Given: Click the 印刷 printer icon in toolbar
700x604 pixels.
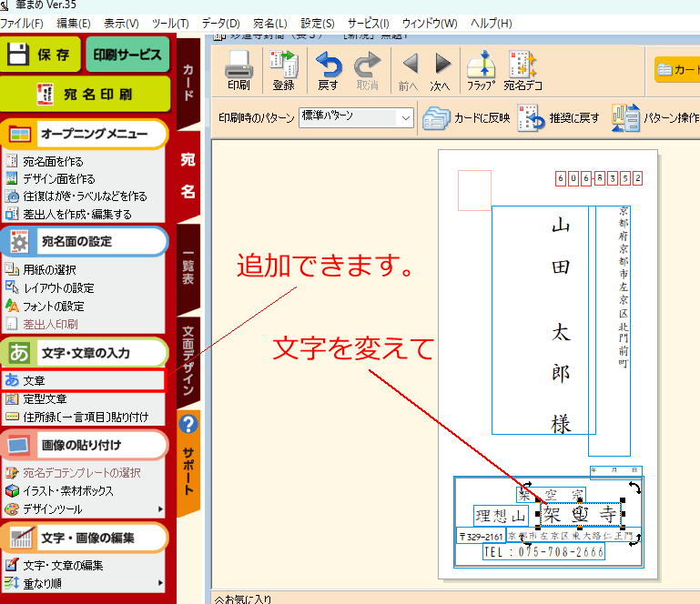Looking at the screenshot, I should click(238, 71).
